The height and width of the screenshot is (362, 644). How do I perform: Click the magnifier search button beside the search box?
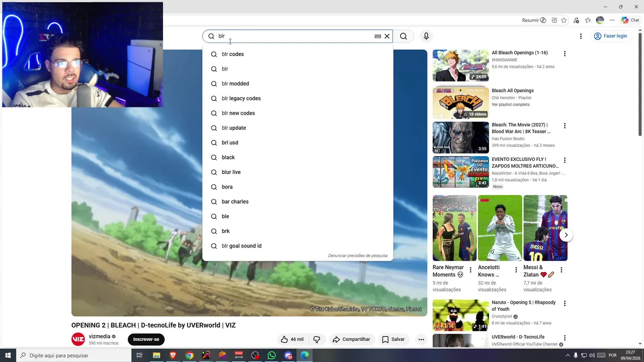click(404, 36)
